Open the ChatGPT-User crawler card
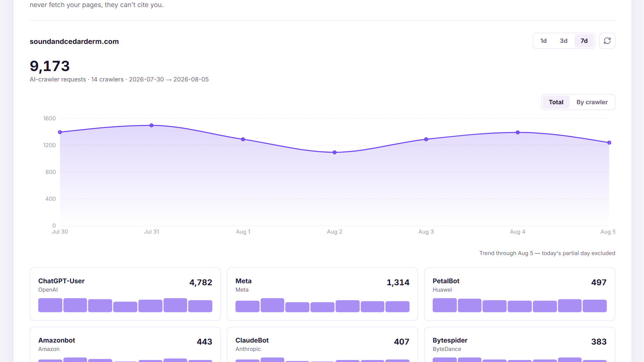644x362 pixels. point(125,294)
